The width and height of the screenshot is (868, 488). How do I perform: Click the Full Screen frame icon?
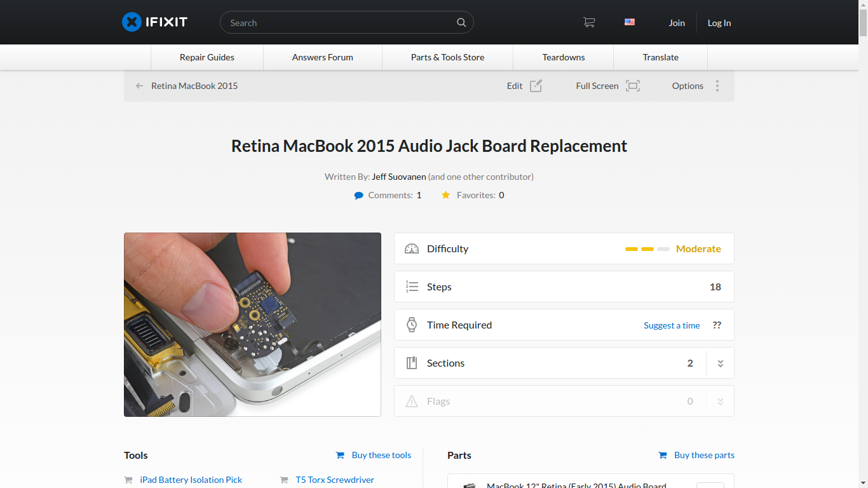[633, 86]
